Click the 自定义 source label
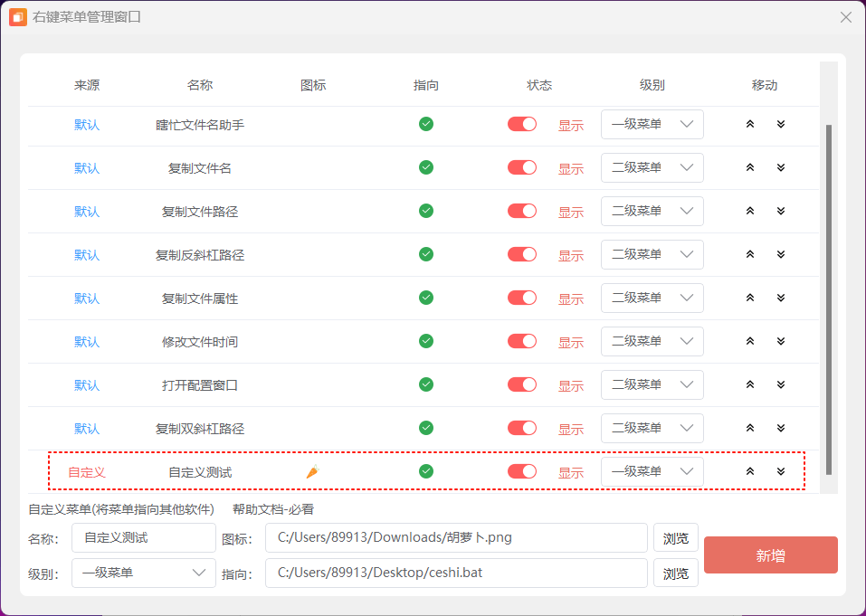 pyautogui.click(x=87, y=472)
